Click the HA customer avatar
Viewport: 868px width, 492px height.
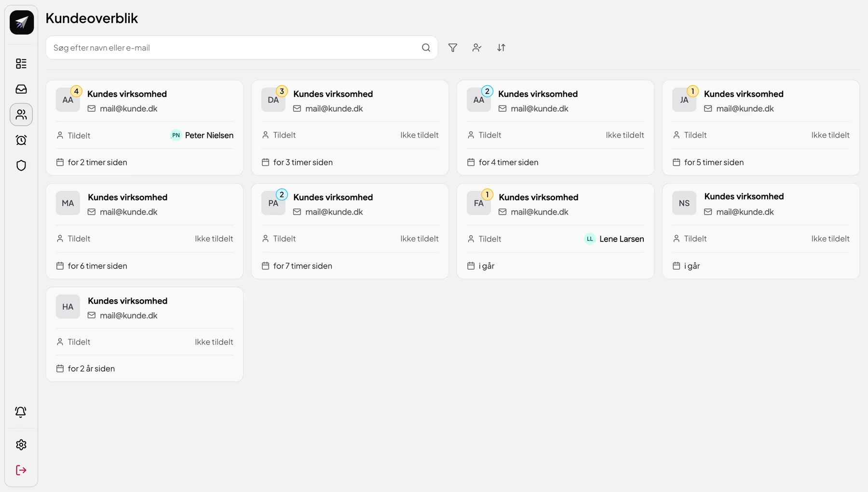click(68, 307)
